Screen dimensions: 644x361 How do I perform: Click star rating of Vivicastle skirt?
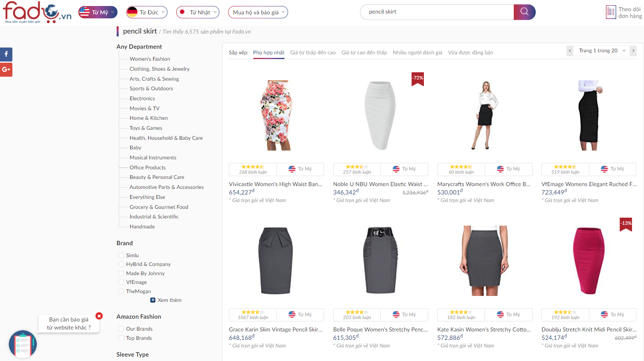tap(253, 167)
